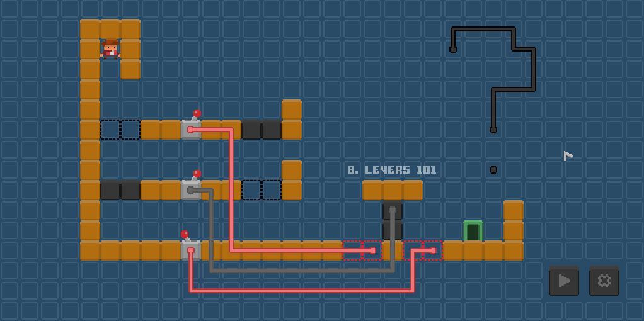
Task: Toggle the lowest lever on the ground floor
Action: pos(190,245)
